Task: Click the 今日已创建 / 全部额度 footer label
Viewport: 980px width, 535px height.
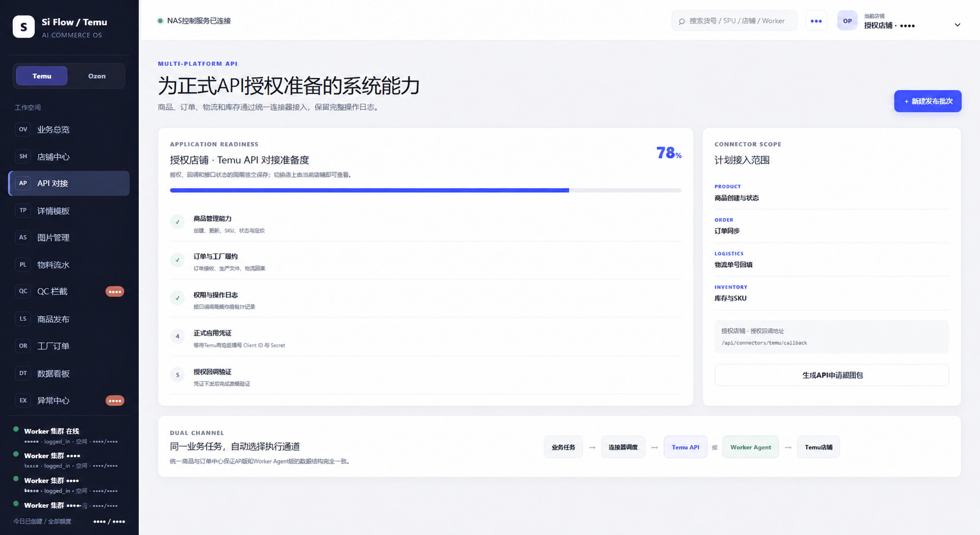Action: tap(42, 521)
